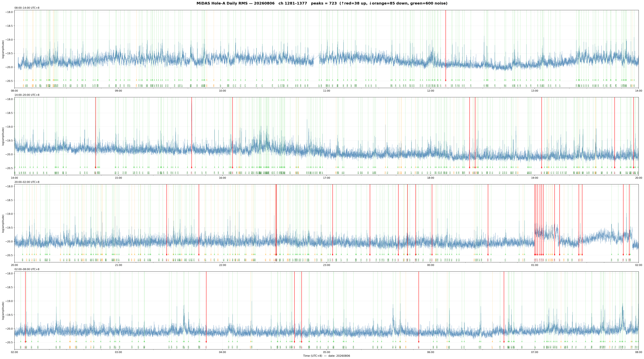
Task: Click the 15:00 time tick label
Action: point(119,178)
